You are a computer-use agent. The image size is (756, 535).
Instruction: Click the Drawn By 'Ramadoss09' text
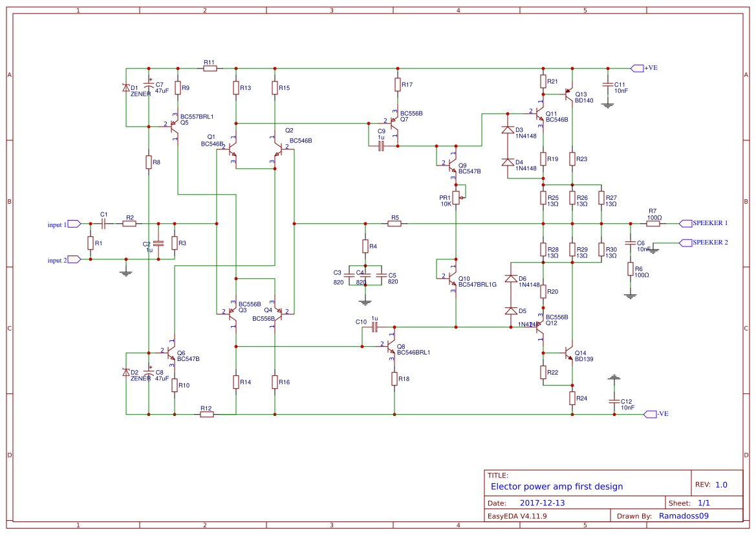click(x=682, y=516)
